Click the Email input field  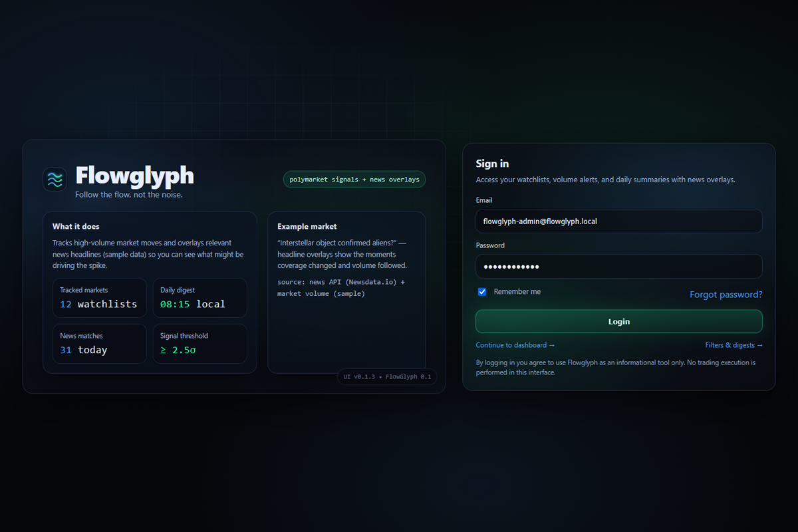pyautogui.click(x=618, y=221)
